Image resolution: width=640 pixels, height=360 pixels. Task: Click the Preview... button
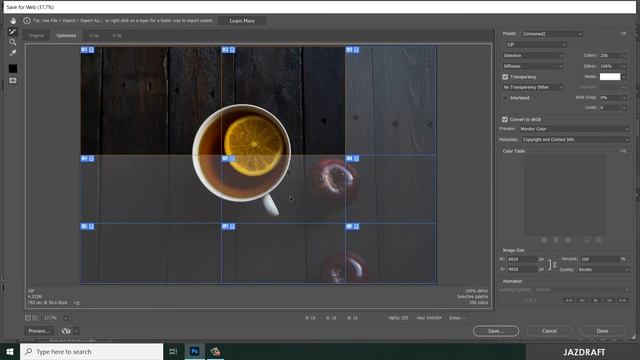pyautogui.click(x=39, y=331)
